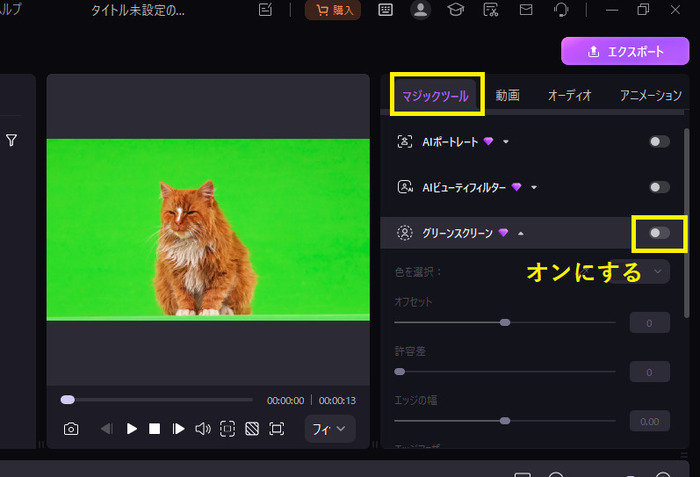
Task: Expand the AIポートレート section arrow
Action: tap(506, 142)
